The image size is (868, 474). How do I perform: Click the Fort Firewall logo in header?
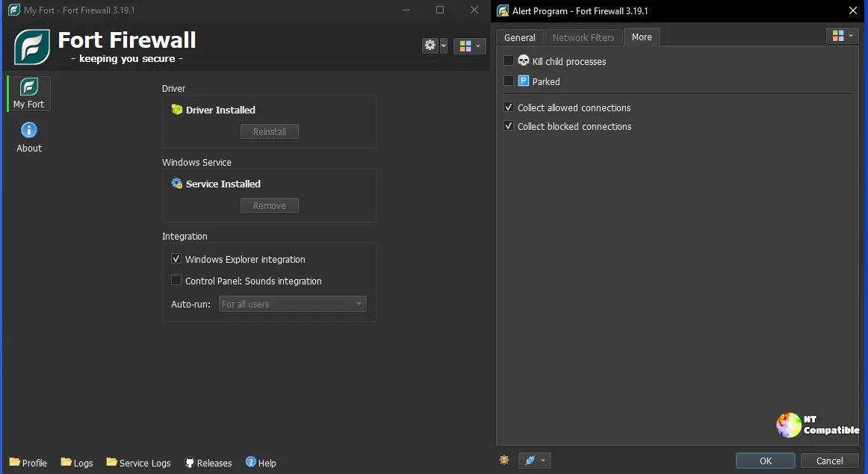click(x=32, y=47)
